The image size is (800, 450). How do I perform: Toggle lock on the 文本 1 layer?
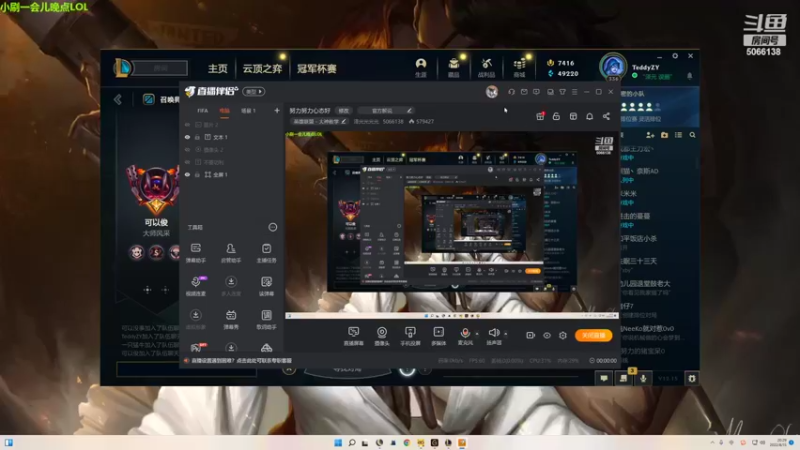tap(197, 137)
